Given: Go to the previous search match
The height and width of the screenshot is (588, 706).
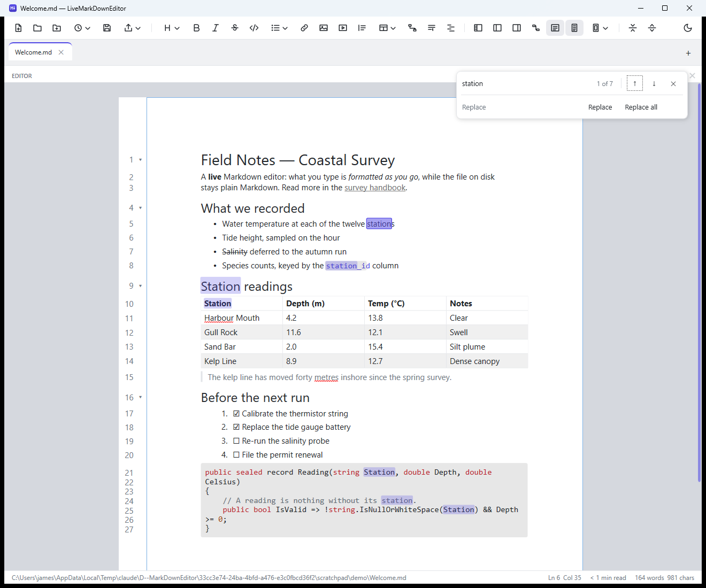Looking at the screenshot, I should pyautogui.click(x=635, y=83).
